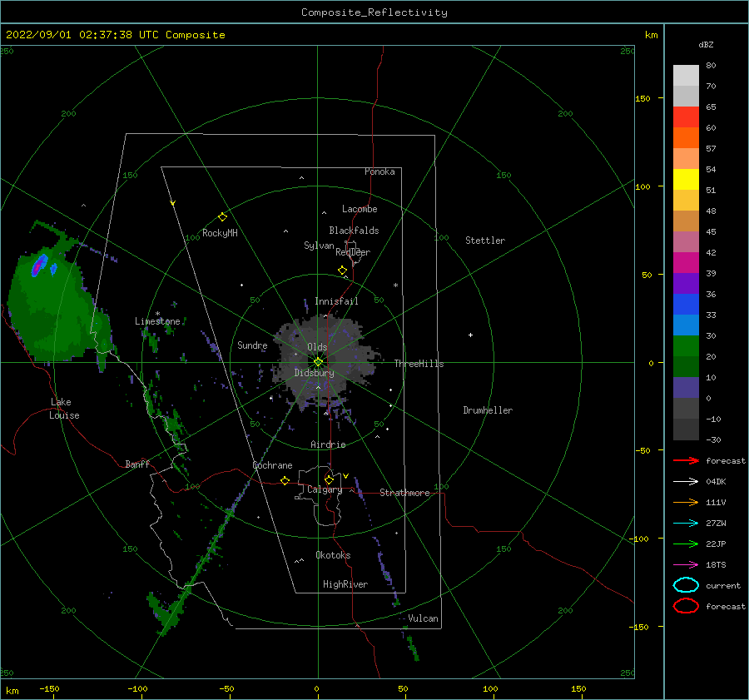Click the yellow radar-site diamond at map center
749x700 pixels.
coord(318,362)
